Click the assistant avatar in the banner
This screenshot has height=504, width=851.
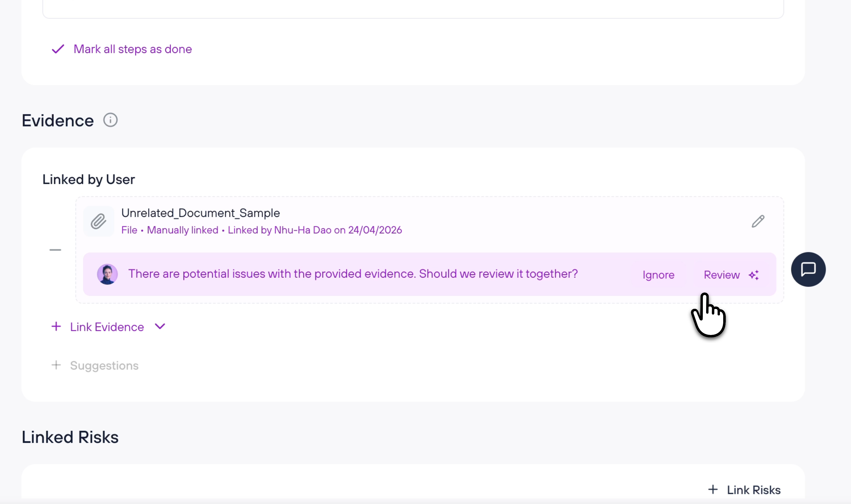click(x=107, y=274)
